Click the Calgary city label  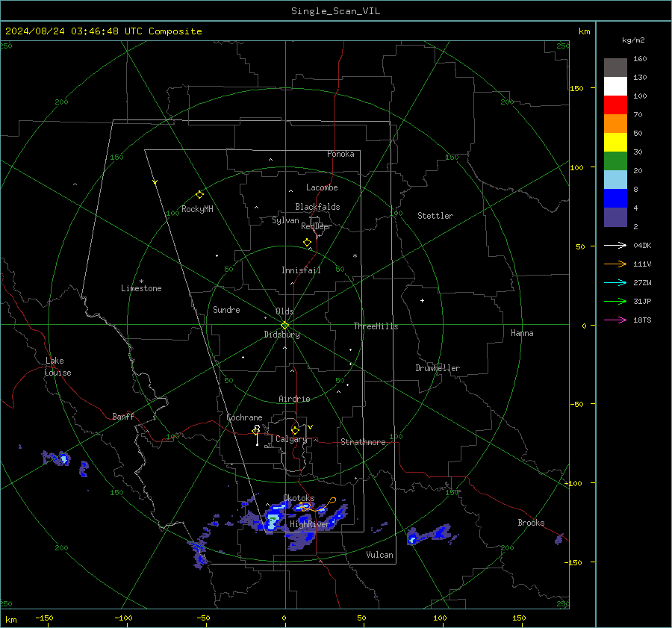[291, 439]
